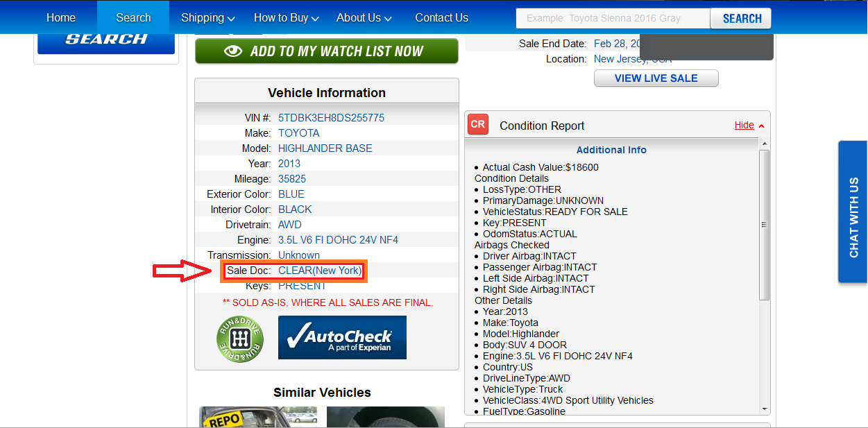Open the Search menu tab
This screenshot has width=868, height=428.
[x=133, y=17]
